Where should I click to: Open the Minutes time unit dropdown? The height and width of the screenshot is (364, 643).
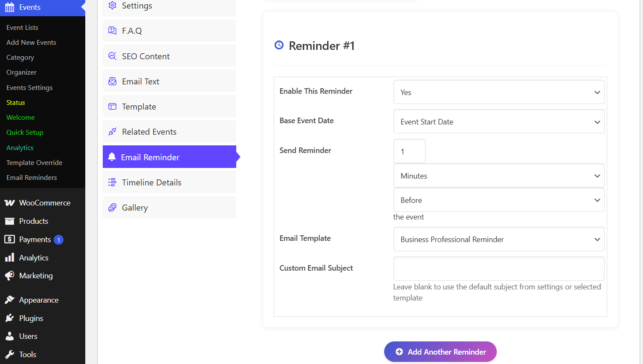498,176
